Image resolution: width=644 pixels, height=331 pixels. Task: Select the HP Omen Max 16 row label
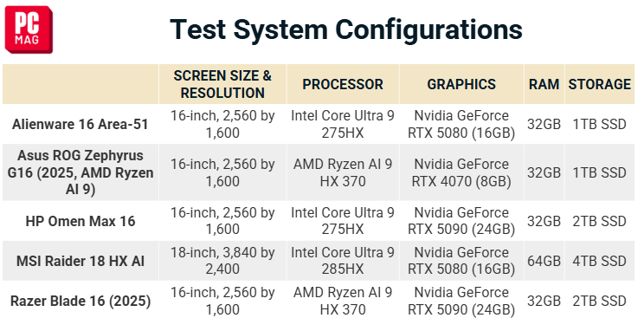pos(80,221)
